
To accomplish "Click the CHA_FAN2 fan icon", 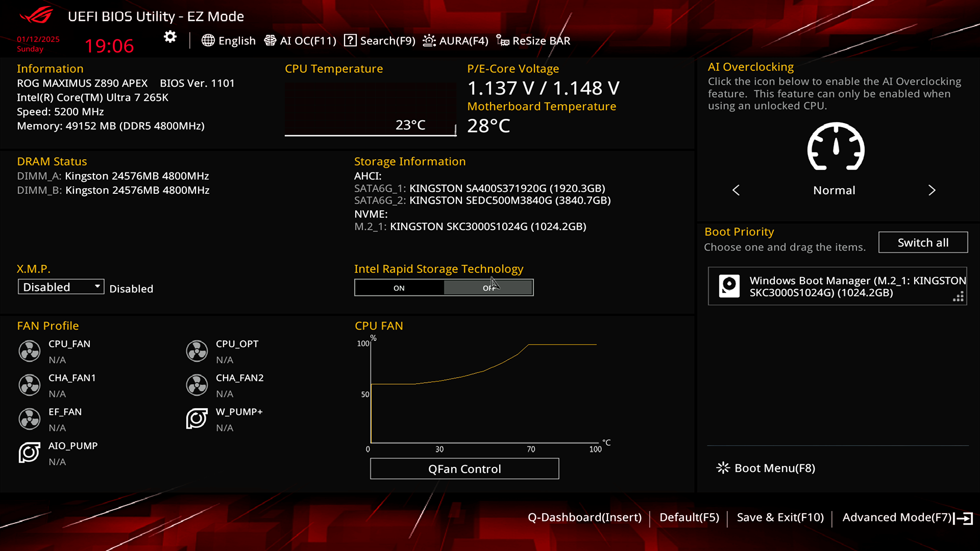I will point(197,385).
